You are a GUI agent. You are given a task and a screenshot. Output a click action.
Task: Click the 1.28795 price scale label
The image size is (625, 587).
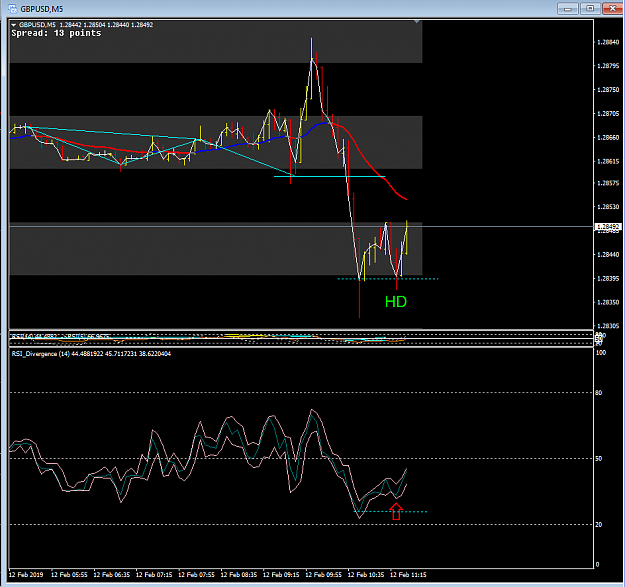pos(608,66)
